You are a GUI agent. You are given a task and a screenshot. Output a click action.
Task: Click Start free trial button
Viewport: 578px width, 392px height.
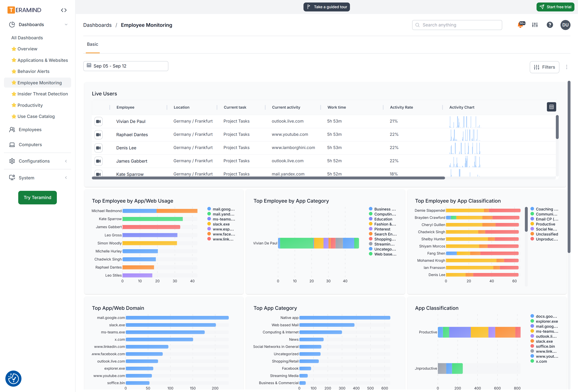pos(555,7)
